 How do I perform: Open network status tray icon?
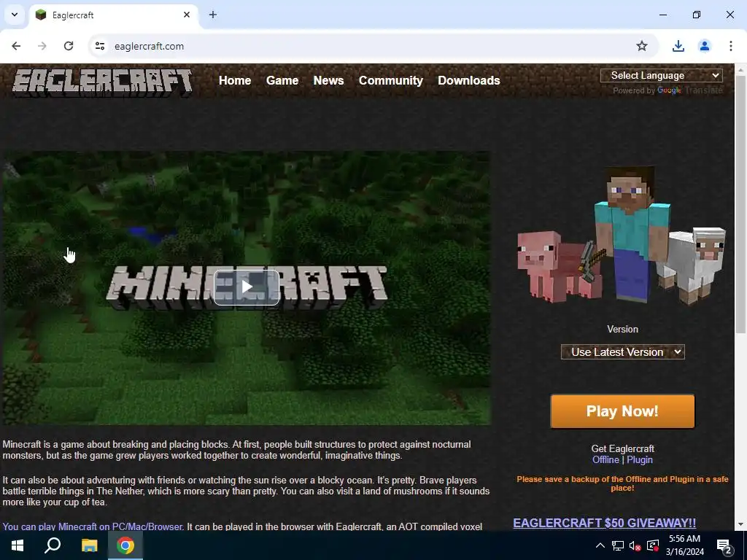point(617,545)
